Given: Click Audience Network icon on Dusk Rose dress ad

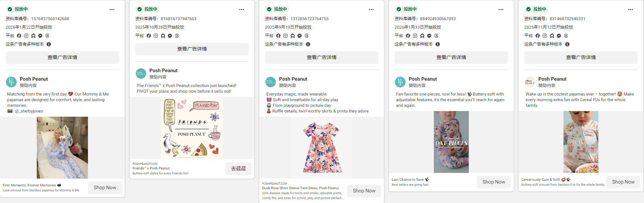Looking at the screenshot, I should pos(293,36).
